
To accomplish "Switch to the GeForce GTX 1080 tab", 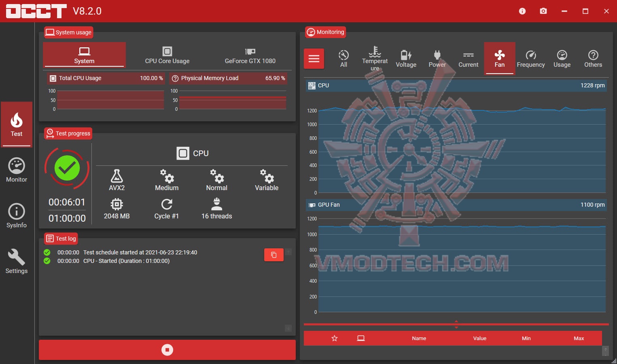I will coord(250,55).
